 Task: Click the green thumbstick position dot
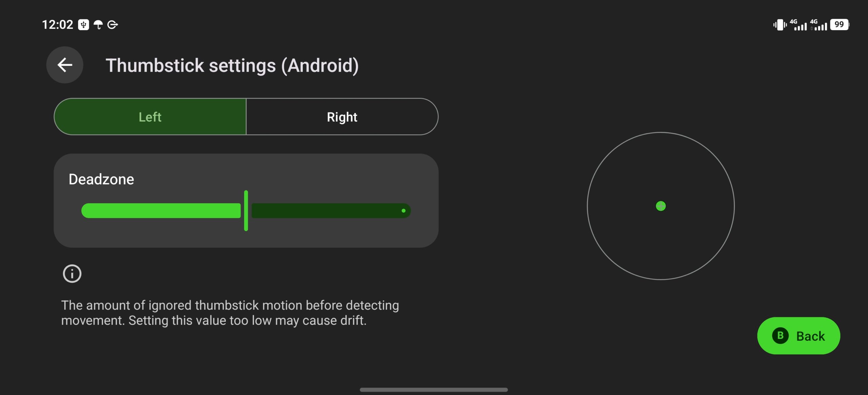click(661, 206)
